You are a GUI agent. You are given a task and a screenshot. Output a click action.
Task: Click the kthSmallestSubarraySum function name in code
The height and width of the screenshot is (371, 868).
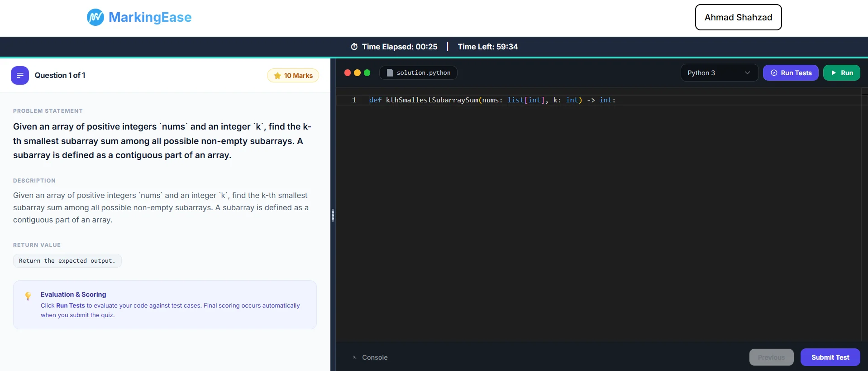pyautogui.click(x=432, y=100)
